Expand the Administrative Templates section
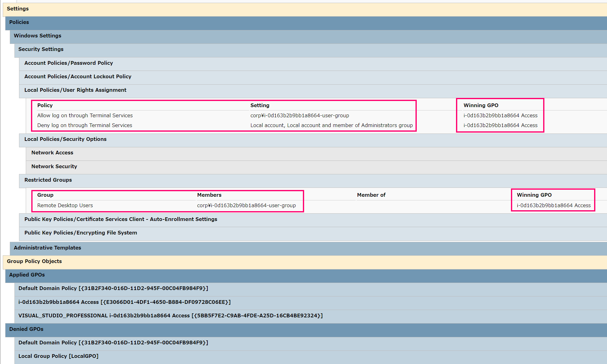The image size is (607, 364). click(47, 248)
